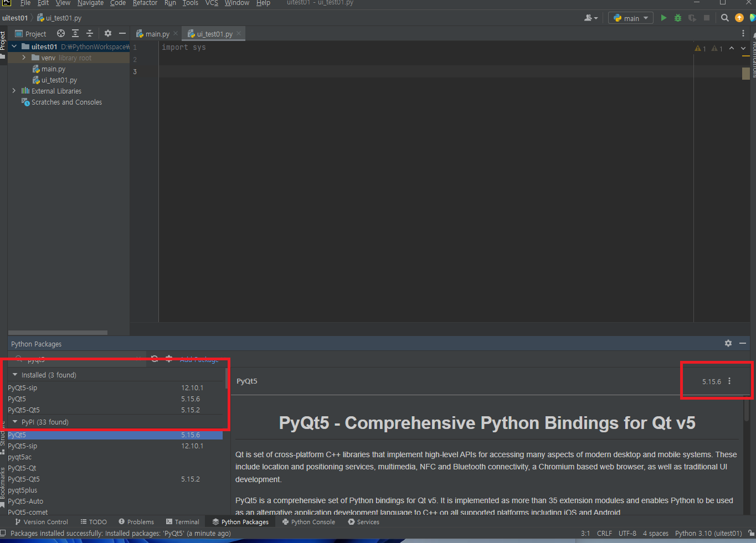
Task: Open the VCS menu
Action: click(x=212, y=3)
